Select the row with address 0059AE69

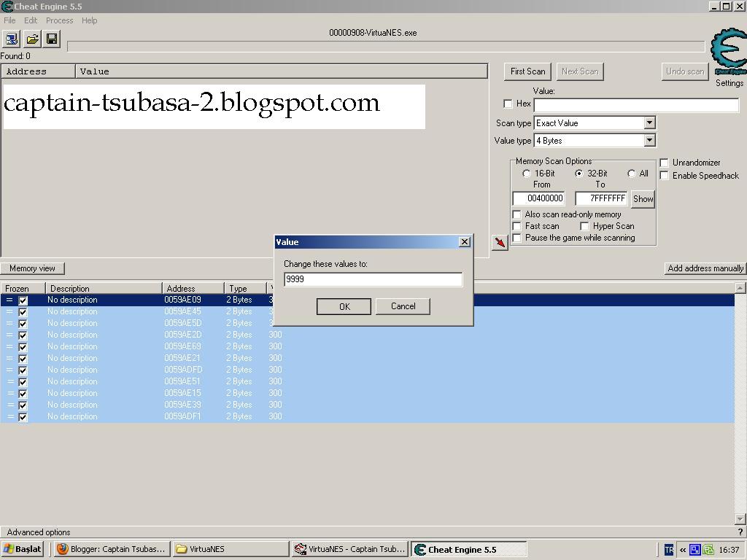pos(367,346)
